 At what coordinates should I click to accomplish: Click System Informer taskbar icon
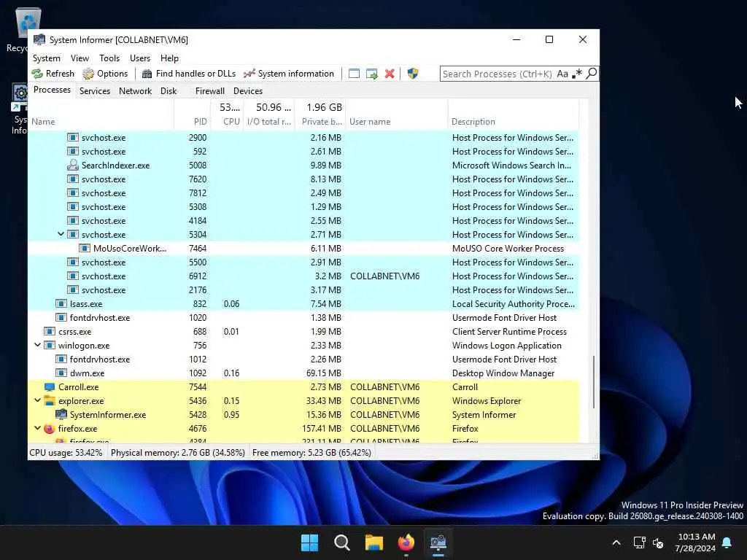click(438, 542)
